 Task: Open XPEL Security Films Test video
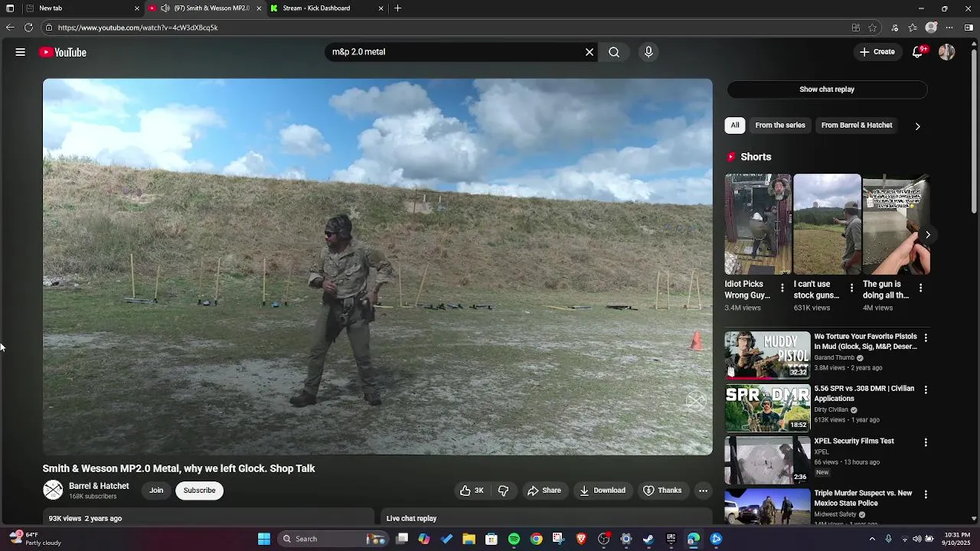pos(767,460)
